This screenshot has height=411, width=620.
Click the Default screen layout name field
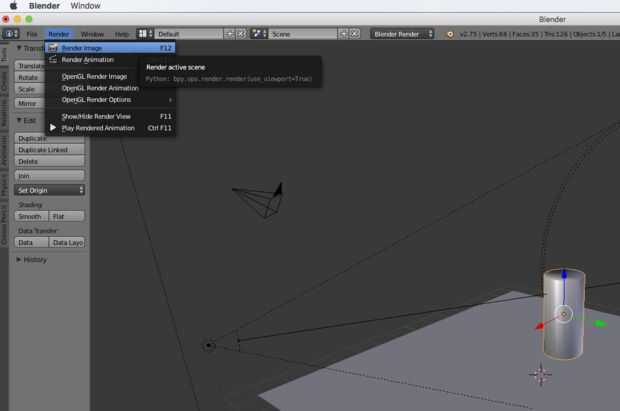coord(189,34)
